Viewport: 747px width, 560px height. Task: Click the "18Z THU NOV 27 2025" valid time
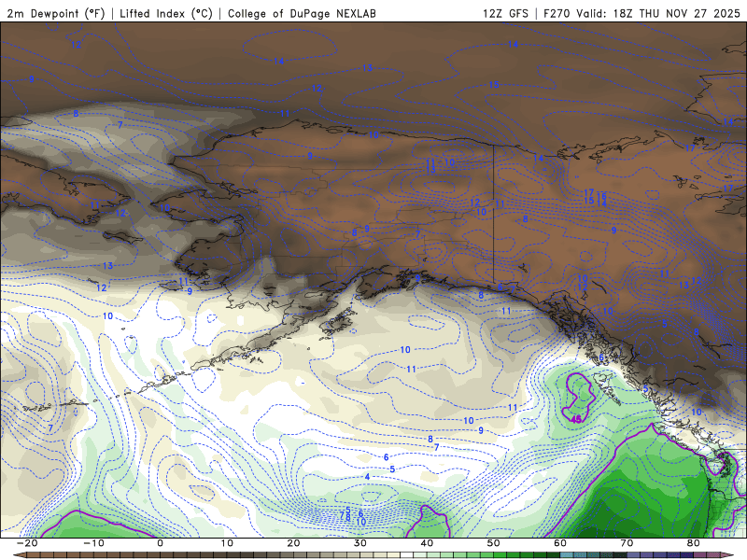[x=676, y=13]
